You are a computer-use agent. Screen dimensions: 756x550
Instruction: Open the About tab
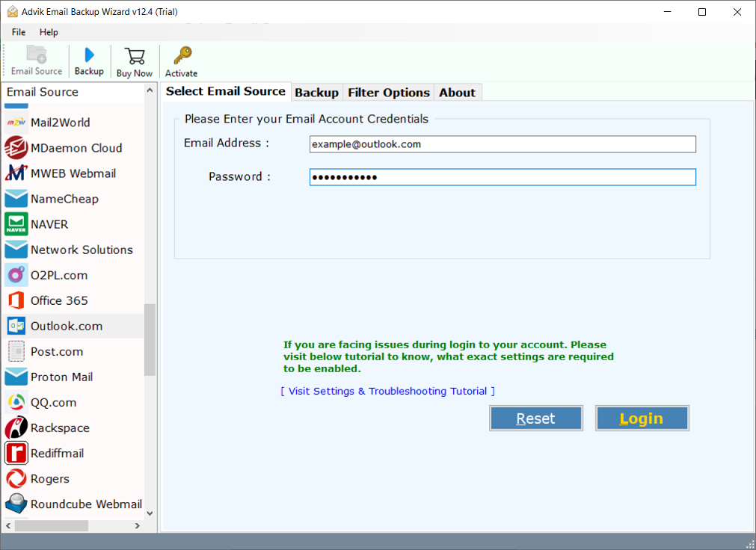tap(457, 93)
